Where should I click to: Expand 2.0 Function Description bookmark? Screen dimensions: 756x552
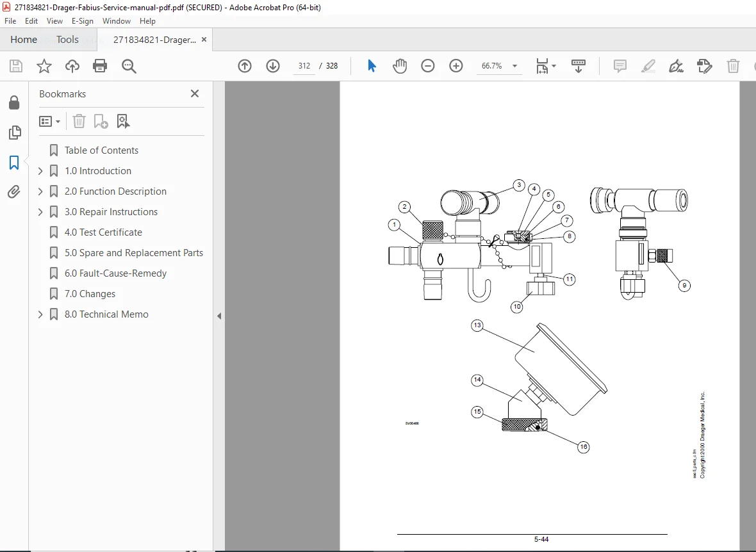tap(40, 191)
